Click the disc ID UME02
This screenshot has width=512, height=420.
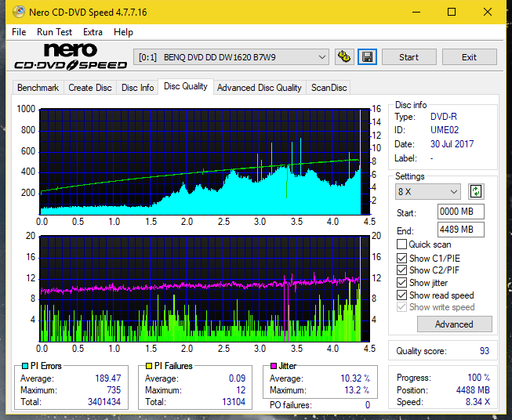point(445,130)
